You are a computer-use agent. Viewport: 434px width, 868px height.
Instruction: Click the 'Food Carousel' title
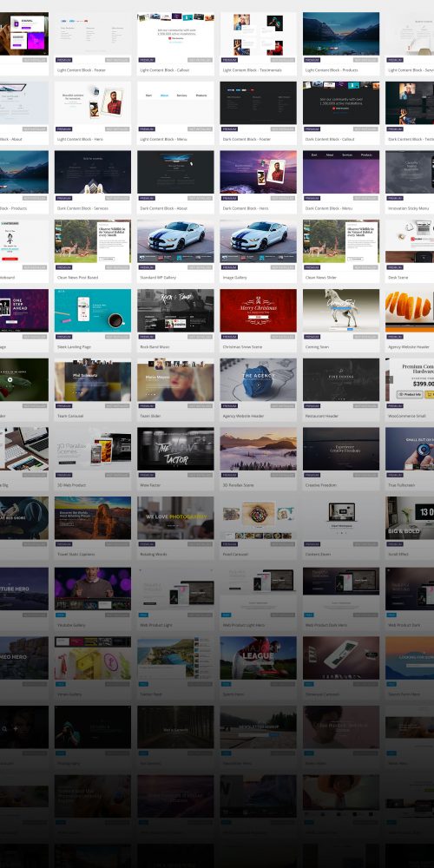pos(236,555)
